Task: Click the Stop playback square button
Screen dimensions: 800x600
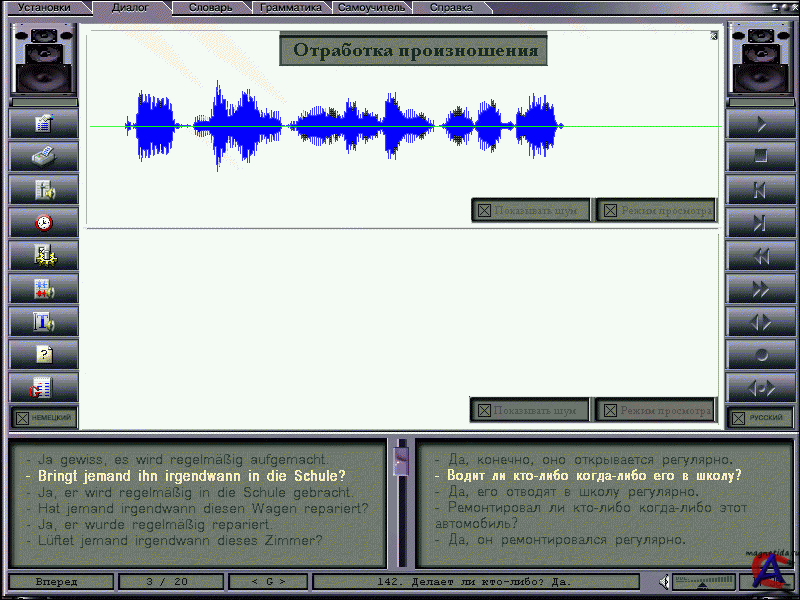Action: click(x=761, y=157)
